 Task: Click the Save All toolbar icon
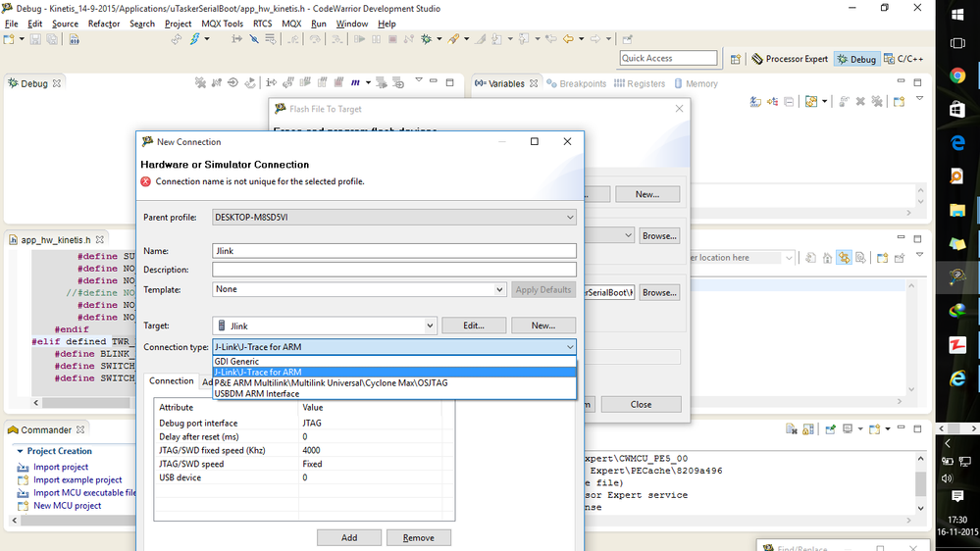(x=53, y=39)
